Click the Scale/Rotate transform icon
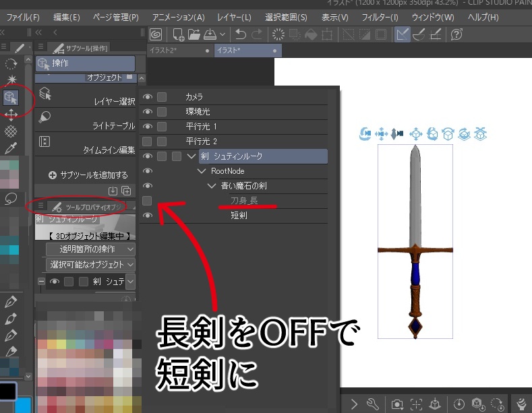The width and height of the screenshot is (532, 413). (x=327, y=34)
